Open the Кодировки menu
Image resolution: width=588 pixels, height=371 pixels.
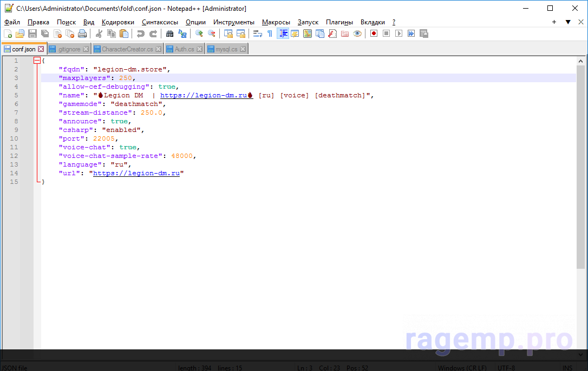pyautogui.click(x=117, y=22)
